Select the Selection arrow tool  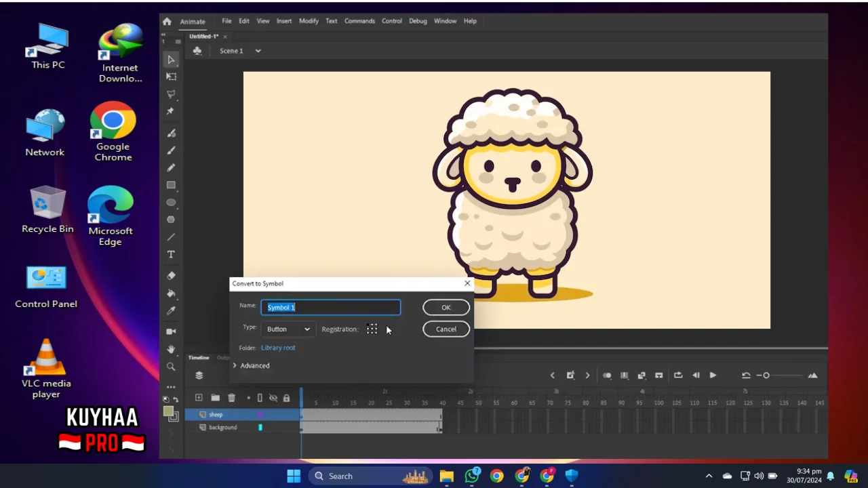[171, 60]
